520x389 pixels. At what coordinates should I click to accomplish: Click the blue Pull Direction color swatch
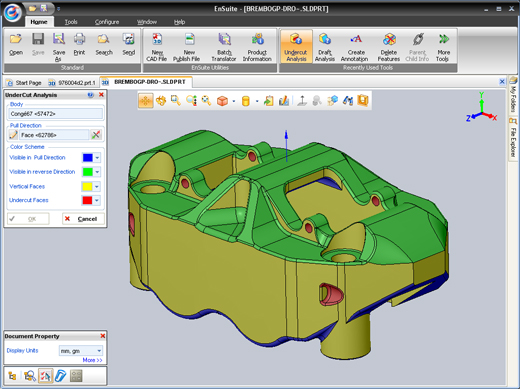[x=88, y=158]
